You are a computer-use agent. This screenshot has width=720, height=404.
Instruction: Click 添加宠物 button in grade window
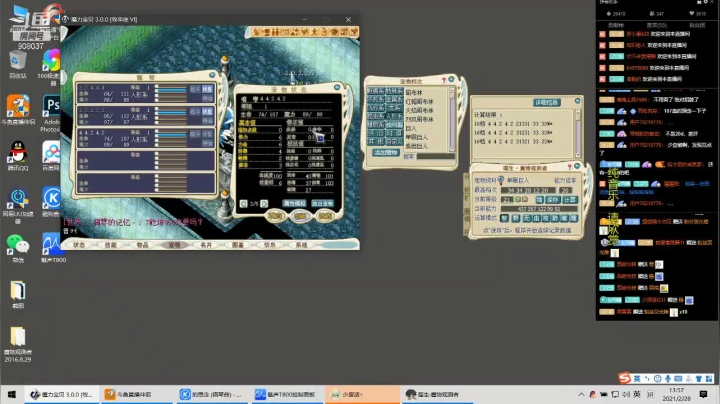(385, 152)
